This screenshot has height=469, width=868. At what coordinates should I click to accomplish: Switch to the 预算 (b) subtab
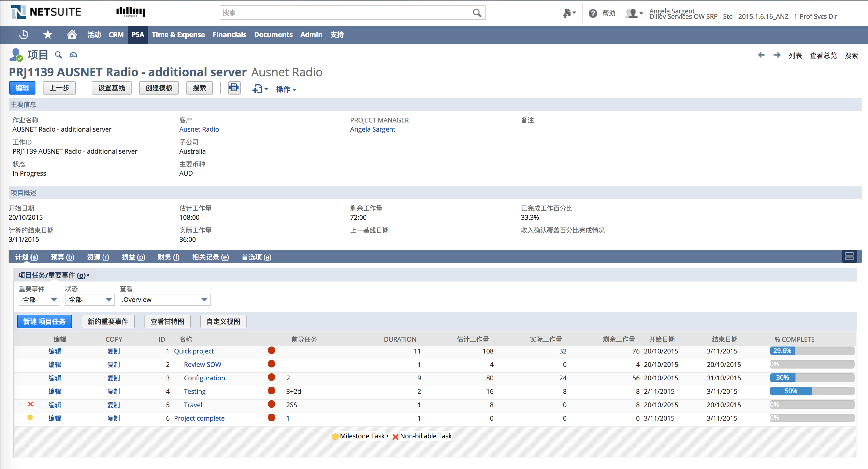click(x=62, y=257)
